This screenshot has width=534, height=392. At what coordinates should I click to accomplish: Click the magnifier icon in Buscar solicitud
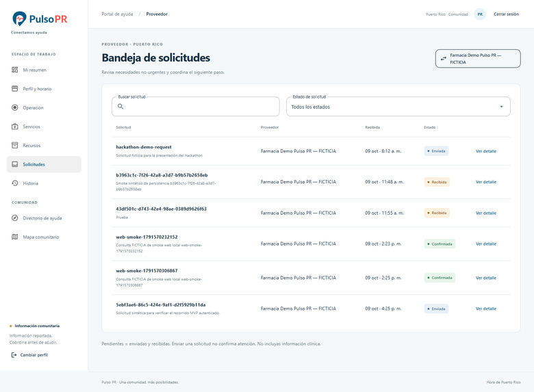pyautogui.click(x=120, y=107)
